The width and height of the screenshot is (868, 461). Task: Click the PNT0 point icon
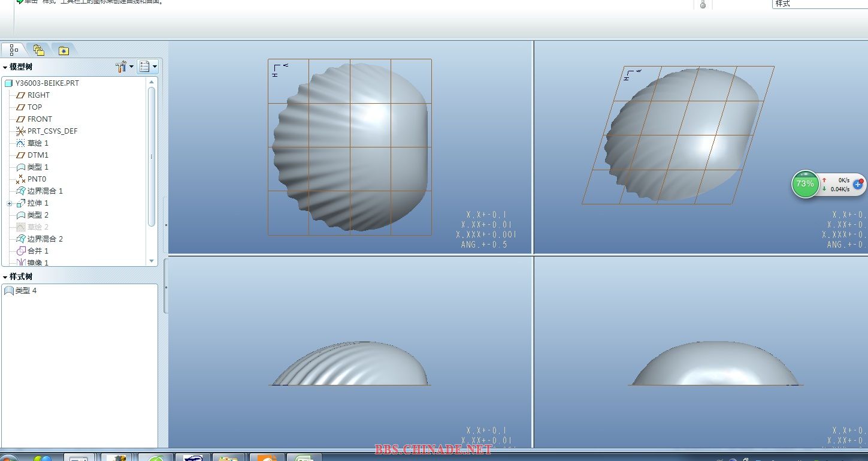tap(20, 179)
